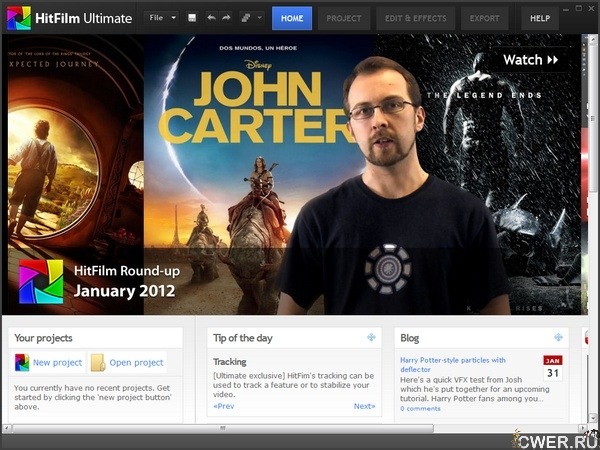This screenshot has width=600, height=450.
Task: Click the undo arrow icon
Action: coord(211,18)
